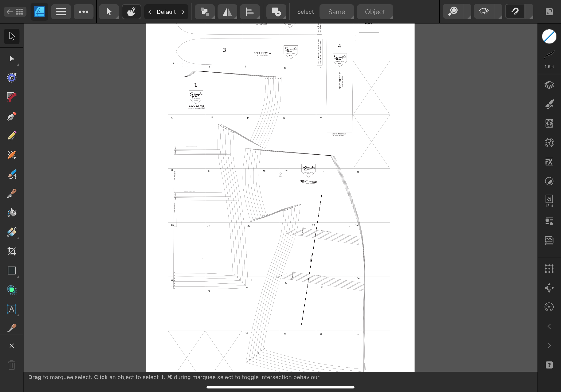Open dropdown next to preview mode icon
Image resolution: width=561 pixels, height=392 pixels.
click(498, 12)
